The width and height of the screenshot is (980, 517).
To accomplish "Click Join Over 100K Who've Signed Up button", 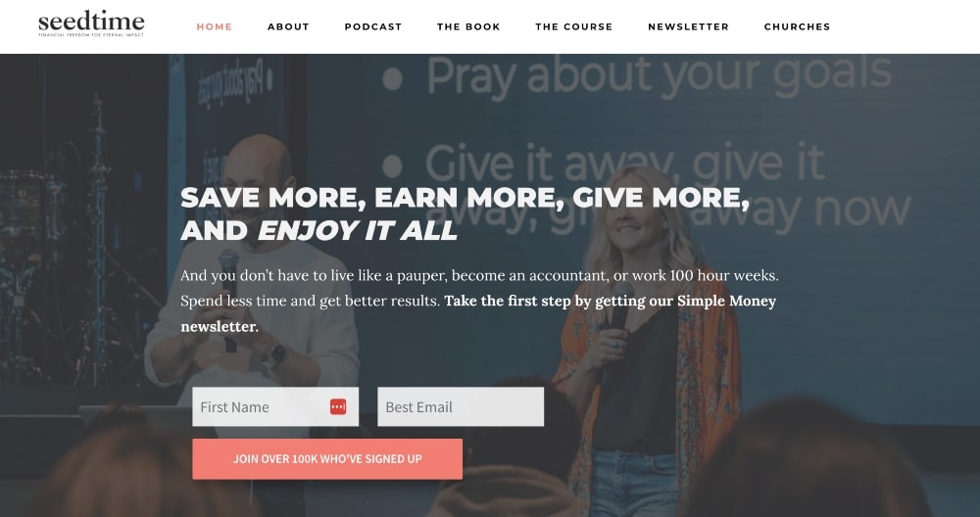I will (x=327, y=459).
